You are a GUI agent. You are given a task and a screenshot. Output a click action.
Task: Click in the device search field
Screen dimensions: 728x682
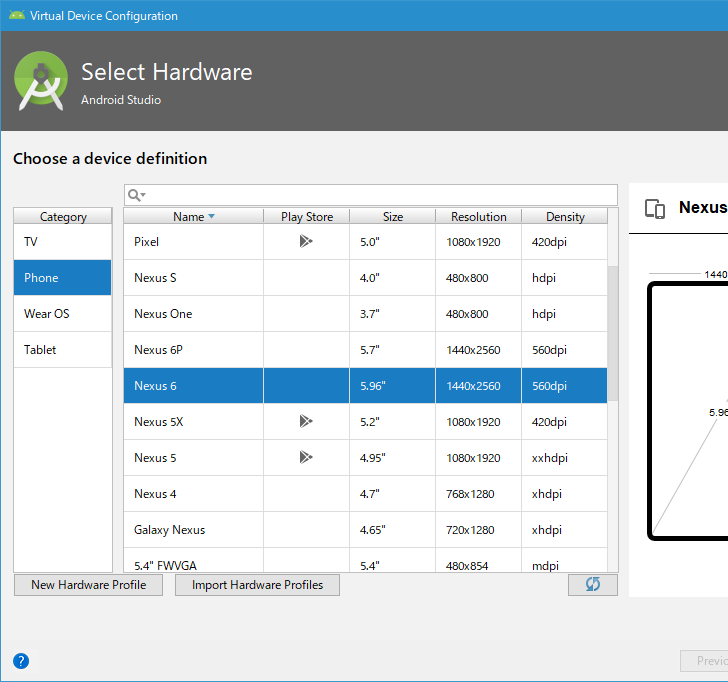(x=370, y=195)
